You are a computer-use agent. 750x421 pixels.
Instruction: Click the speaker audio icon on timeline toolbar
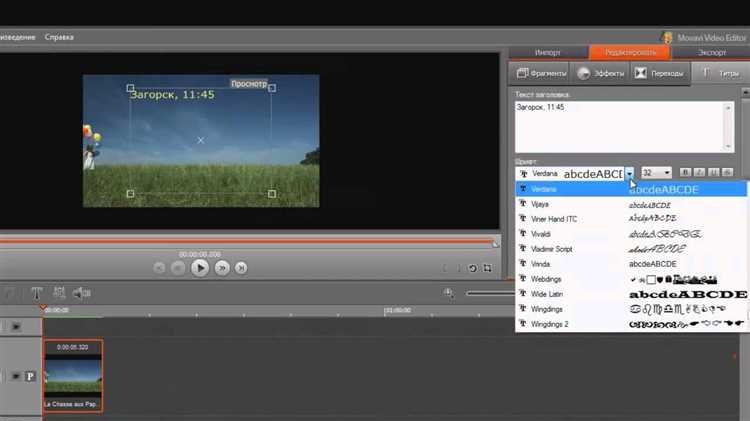click(x=81, y=293)
